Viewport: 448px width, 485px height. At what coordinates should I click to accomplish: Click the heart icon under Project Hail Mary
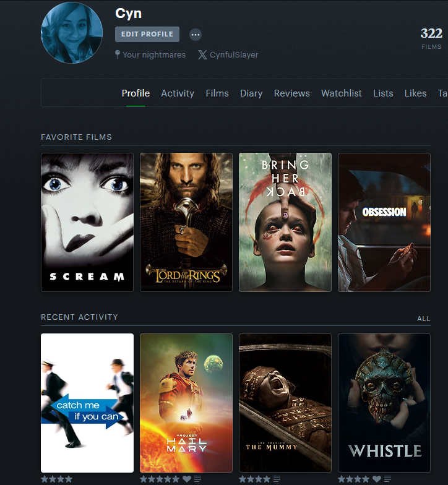click(187, 479)
